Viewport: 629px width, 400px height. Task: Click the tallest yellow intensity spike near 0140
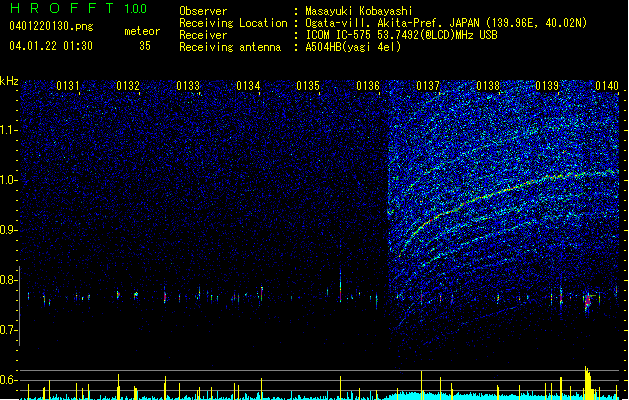point(588,382)
